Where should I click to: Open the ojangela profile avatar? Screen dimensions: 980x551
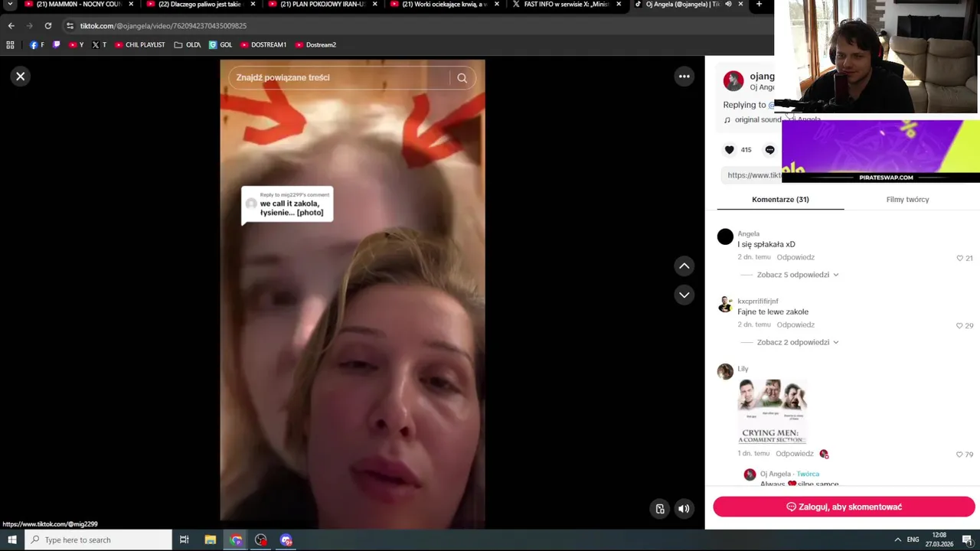coord(733,80)
